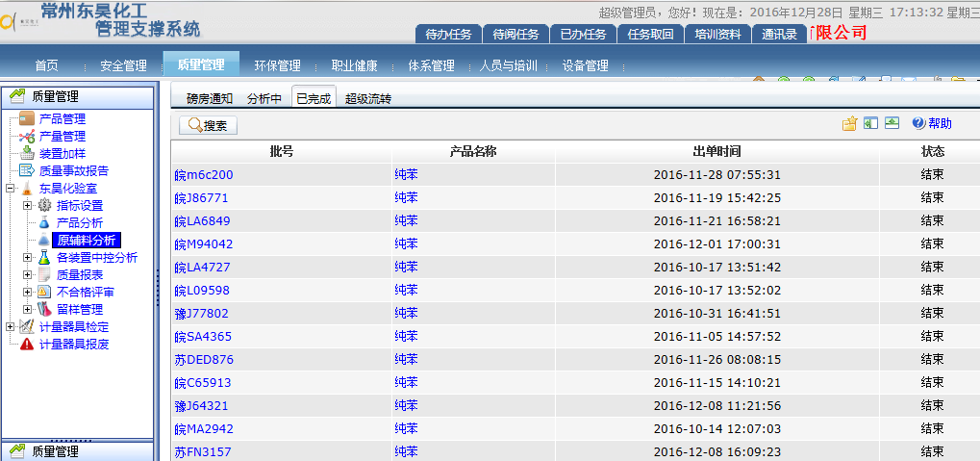Open the 环保管理 menu

point(277,65)
